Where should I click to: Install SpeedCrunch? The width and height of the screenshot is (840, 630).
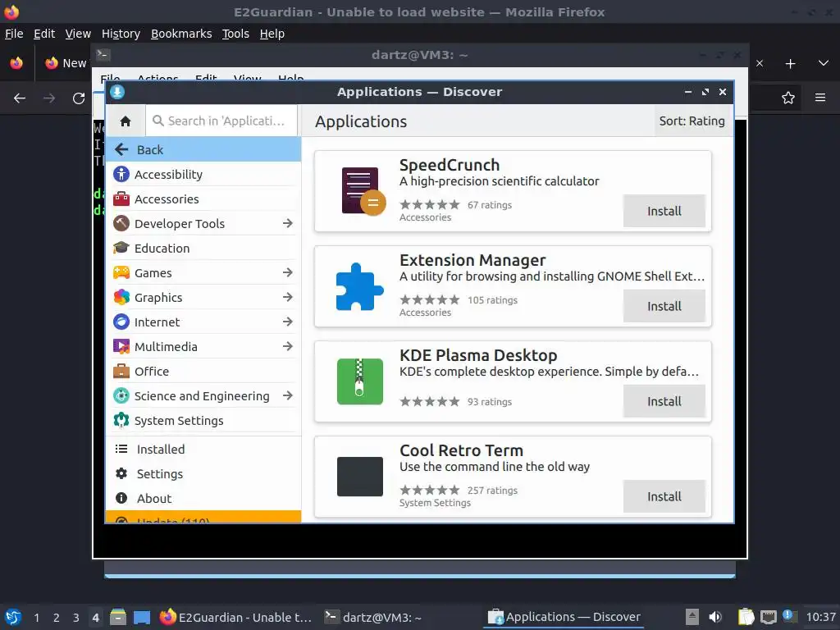tap(664, 211)
